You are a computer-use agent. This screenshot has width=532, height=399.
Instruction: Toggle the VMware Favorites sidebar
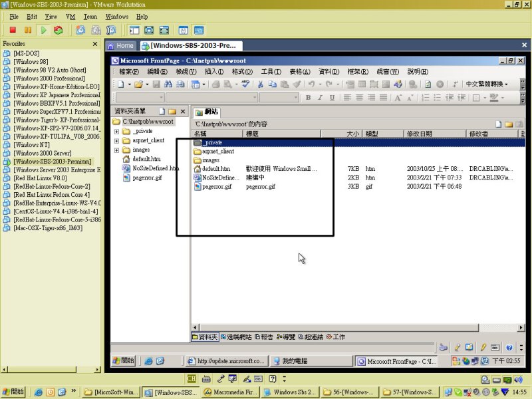pyautogui.click(x=134, y=30)
